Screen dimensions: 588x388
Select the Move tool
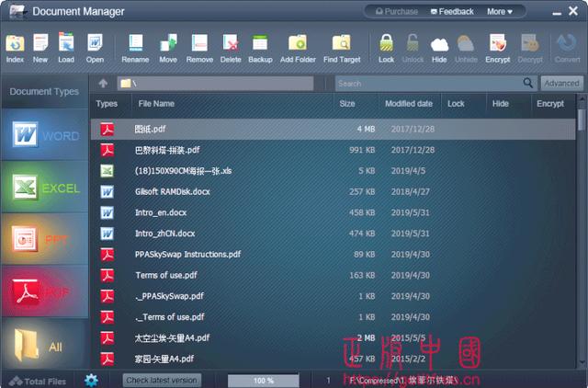[168, 48]
